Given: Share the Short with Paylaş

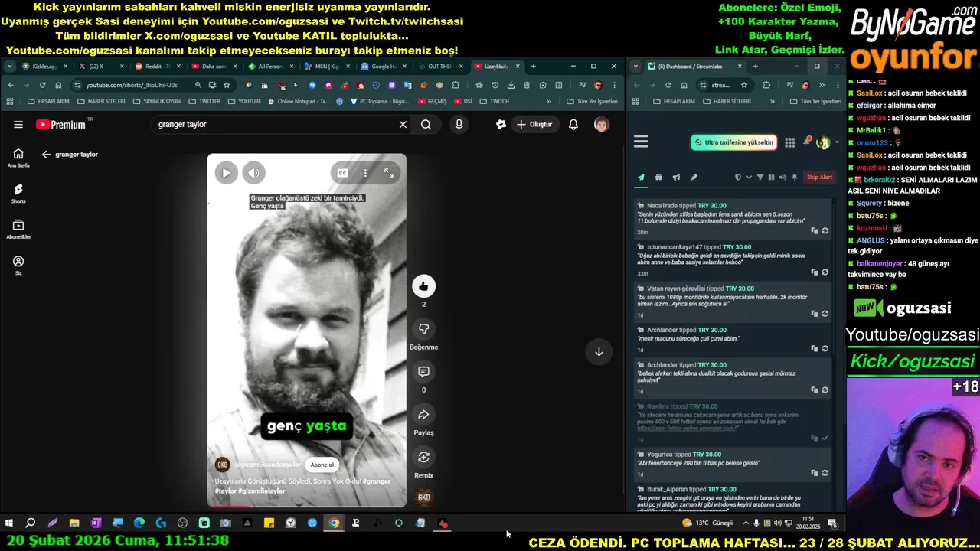Looking at the screenshot, I should (423, 415).
